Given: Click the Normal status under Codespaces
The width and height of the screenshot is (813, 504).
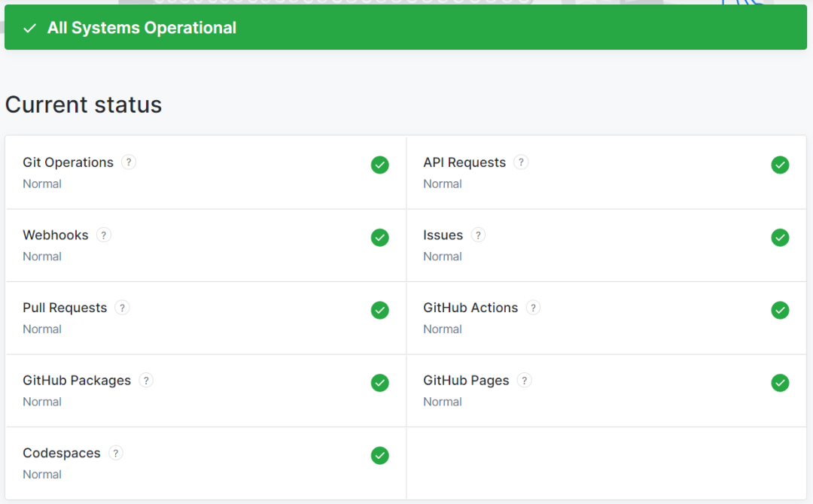Looking at the screenshot, I should click(x=42, y=475).
